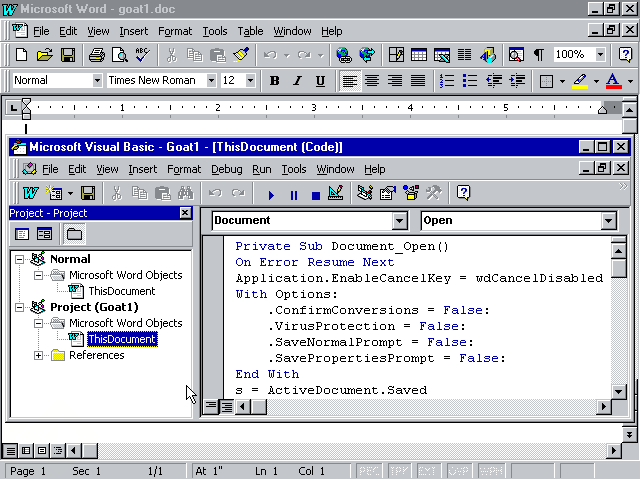Open the Tools menu in Visual Basic
Image resolution: width=640 pixels, height=480 pixels.
tap(293, 169)
